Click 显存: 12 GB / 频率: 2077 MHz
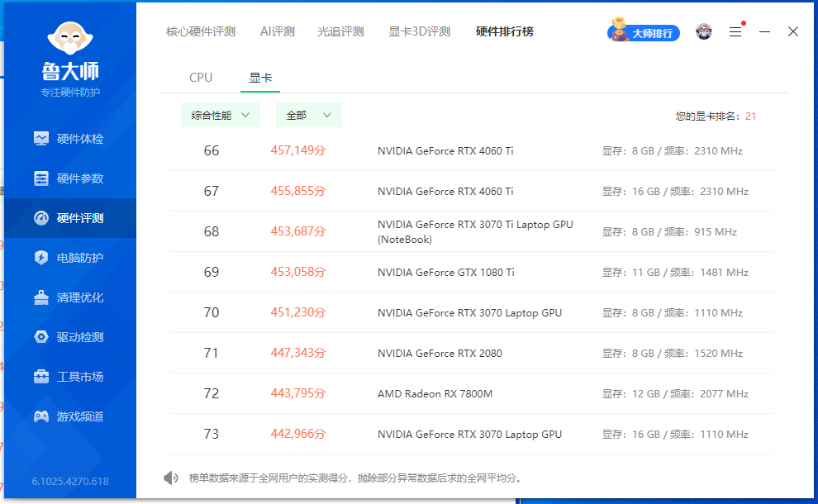This screenshot has width=818, height=504. [x=675, y=394]
